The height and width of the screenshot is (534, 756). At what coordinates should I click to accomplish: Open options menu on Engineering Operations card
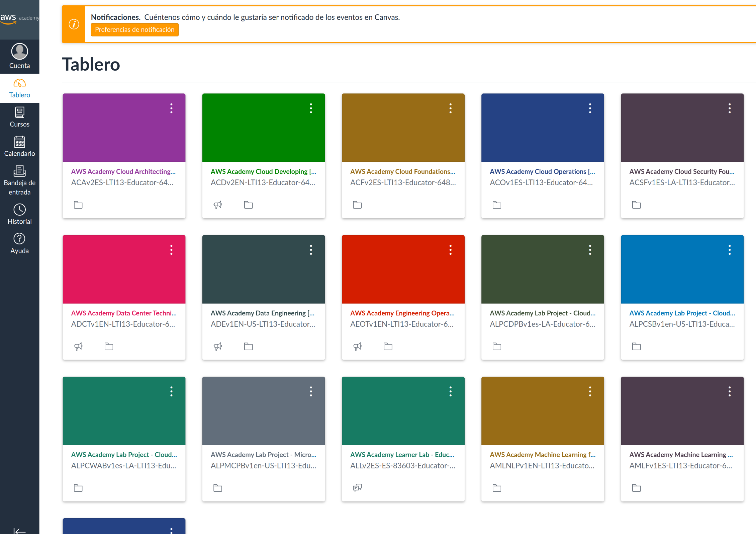click(450, 250)
